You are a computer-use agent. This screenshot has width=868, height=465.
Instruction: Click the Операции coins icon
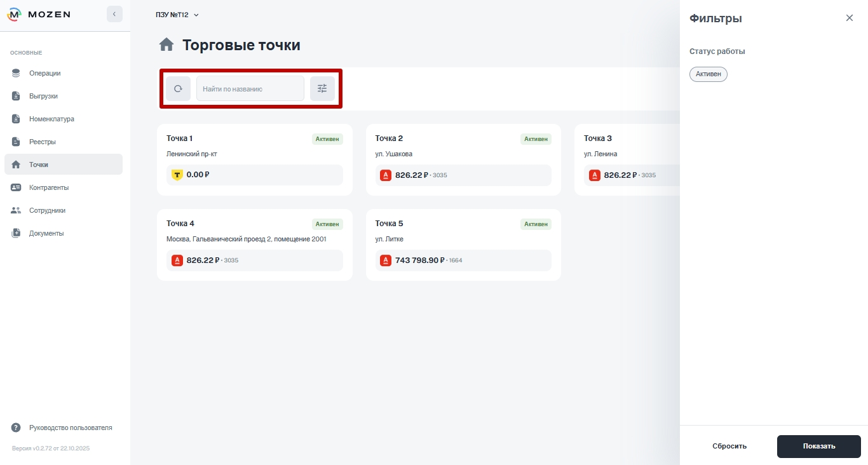[x=16, y=73]
